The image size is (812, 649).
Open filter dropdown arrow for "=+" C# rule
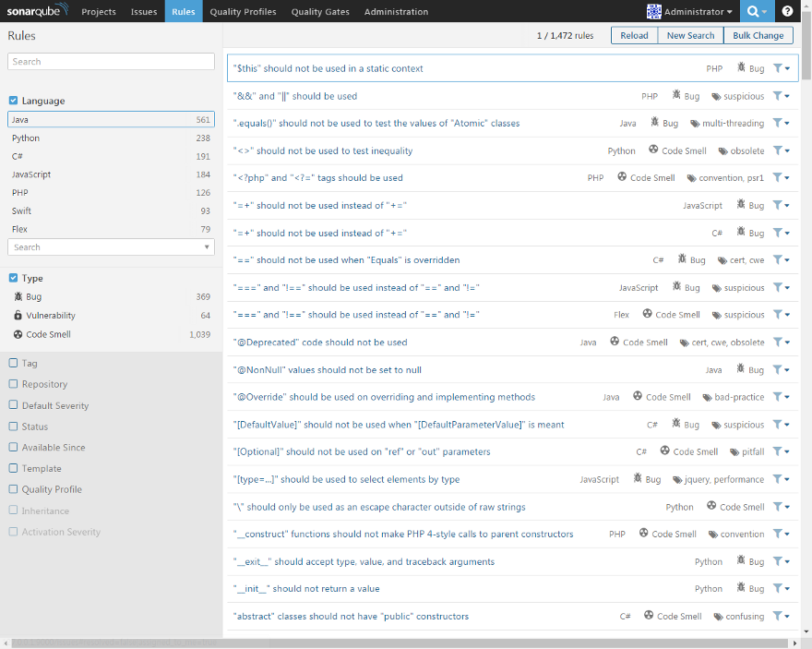787,233
